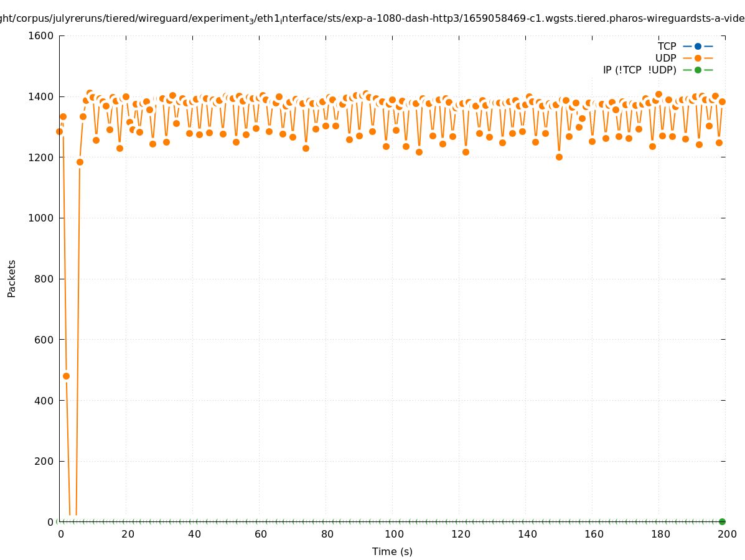Click the blue TCP legend marker
745x560 pixels.
(x=698, y=46)
